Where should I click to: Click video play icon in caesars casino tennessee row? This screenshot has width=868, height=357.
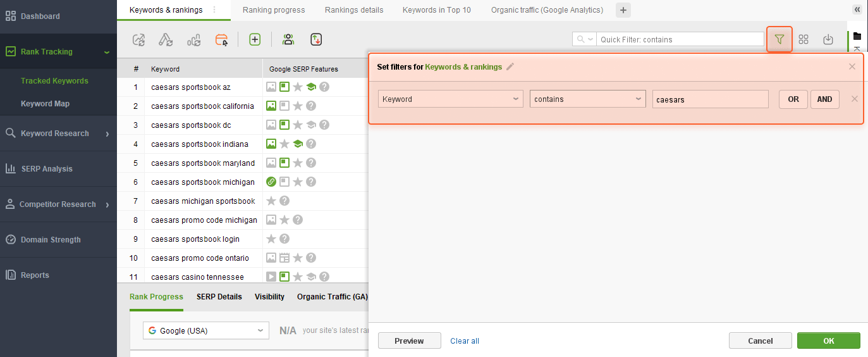click(x=271, y=277)
